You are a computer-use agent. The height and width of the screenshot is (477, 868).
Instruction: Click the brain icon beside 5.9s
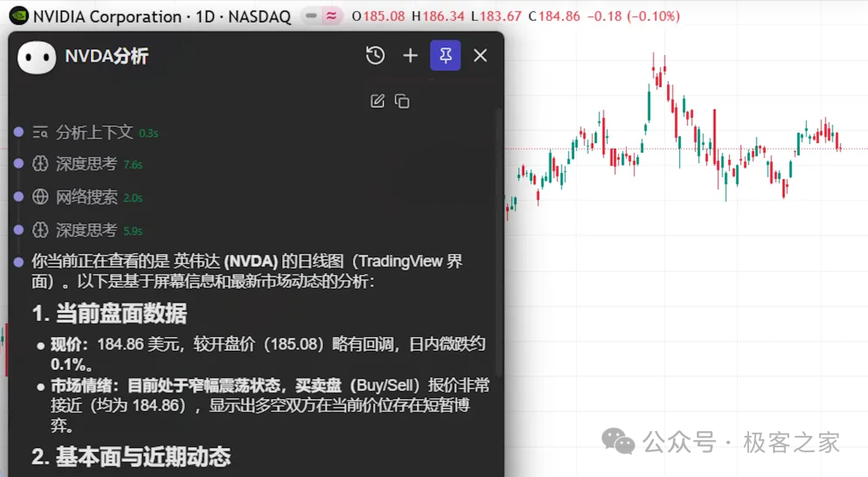pyautogui.click(x=40, y=230)
